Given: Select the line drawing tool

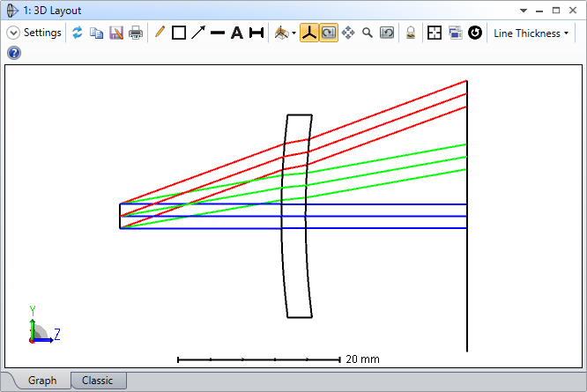Looking at the screenshot, I should click(218, 33).
